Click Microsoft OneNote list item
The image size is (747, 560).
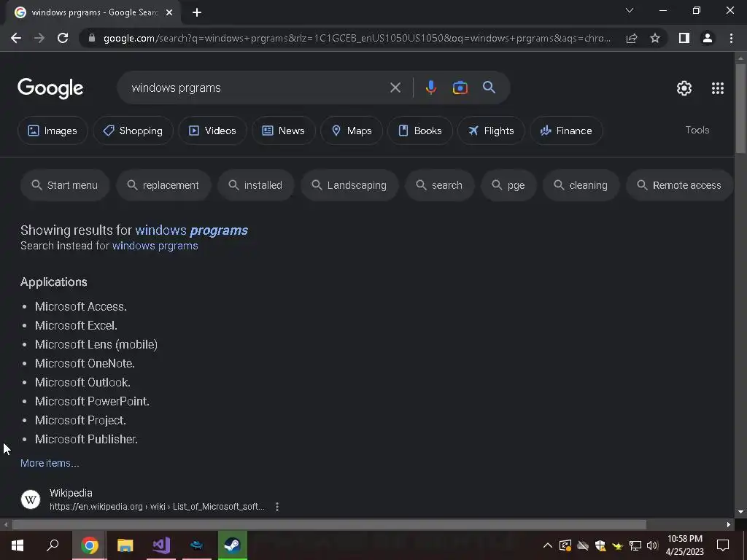(85, 363)
